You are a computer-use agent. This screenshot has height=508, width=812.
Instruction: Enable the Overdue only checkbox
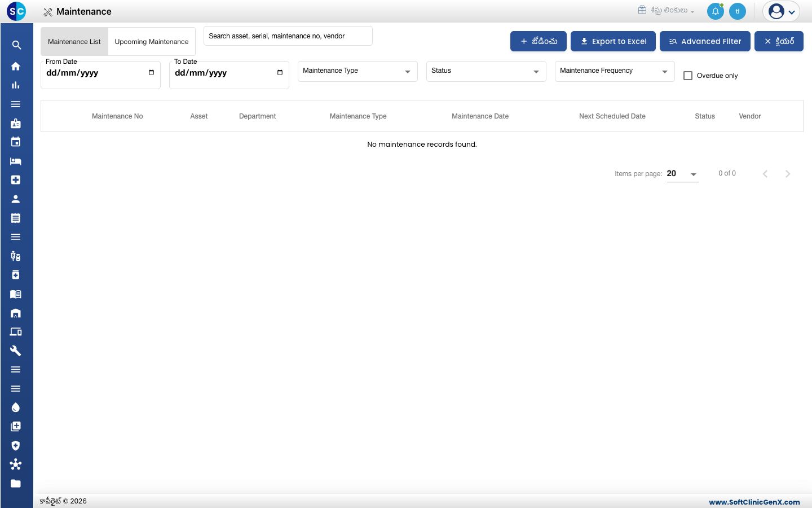click(x=688, y=76)
